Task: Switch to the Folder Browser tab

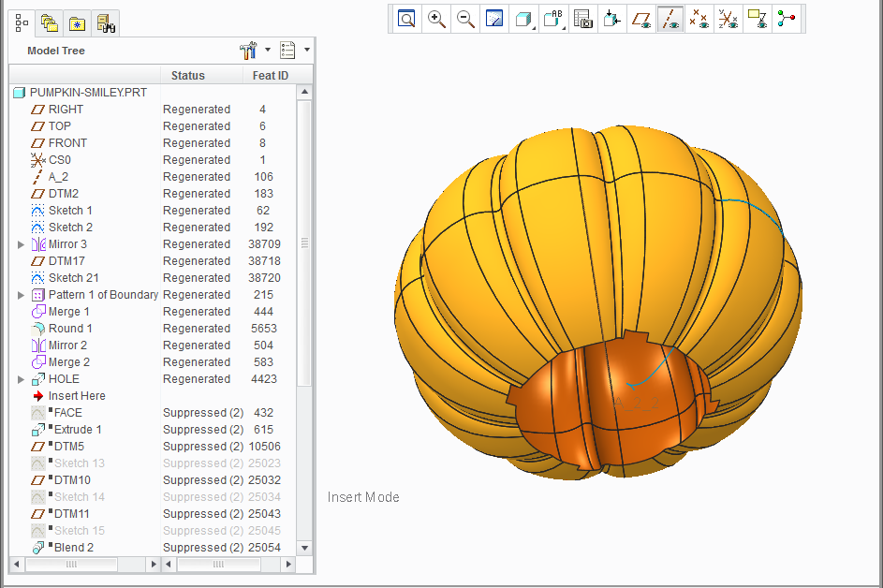Action: pyautogui.click(x=50, y=23)
